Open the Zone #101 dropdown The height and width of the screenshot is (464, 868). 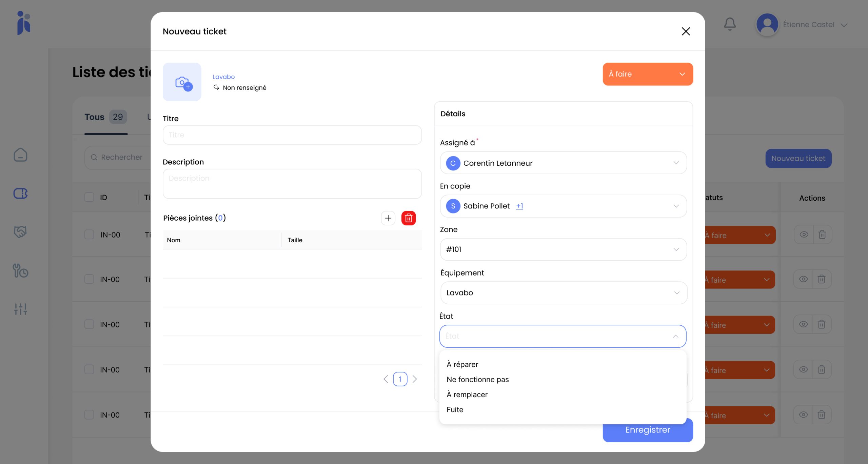coord(563,249)
